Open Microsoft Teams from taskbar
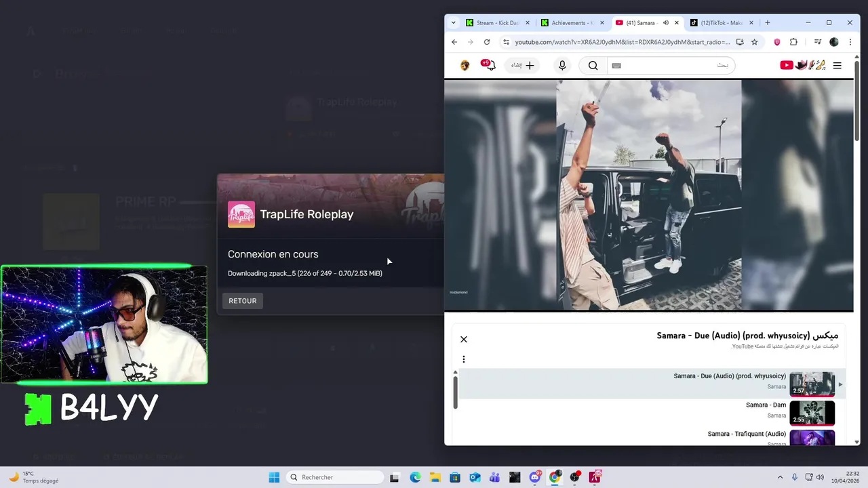Viewport: 868px width, 488px height. tap(495, 477)
